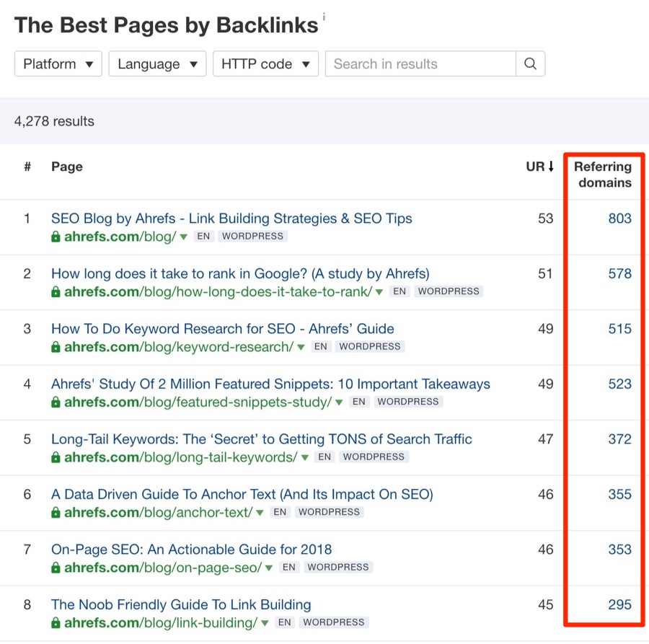Image resolution: width=649 pixels, height=644 pixels.
Task: Click the search magnifying glass icon
Action: tap(530, 63)
